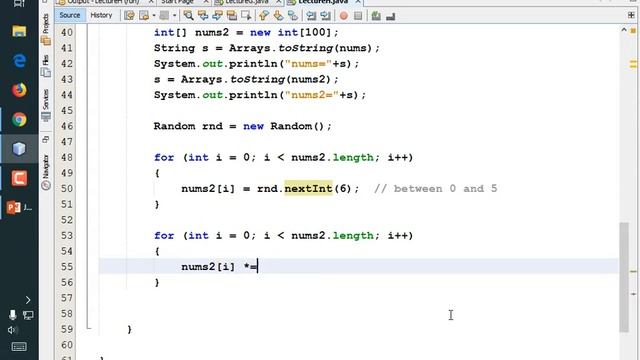Click the scrollbar up arrow
This screenshot has height=360, width=640.
click(624, 30)
